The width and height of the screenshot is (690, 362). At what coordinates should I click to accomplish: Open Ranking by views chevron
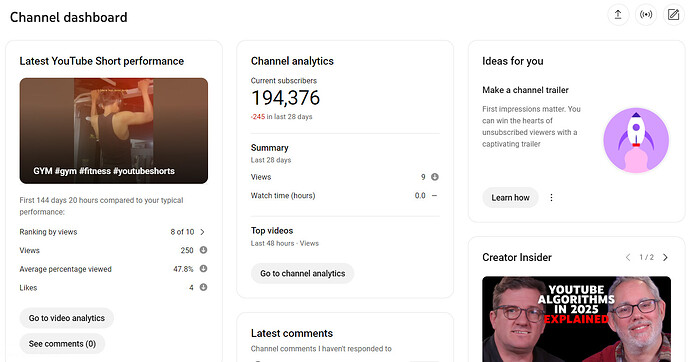202,232
